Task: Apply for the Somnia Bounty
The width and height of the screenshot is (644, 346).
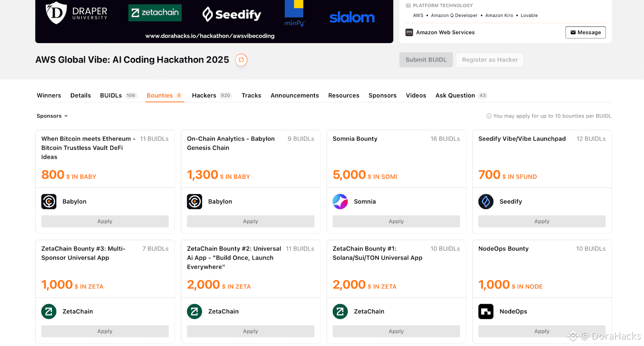Action: tap(396, 222)
